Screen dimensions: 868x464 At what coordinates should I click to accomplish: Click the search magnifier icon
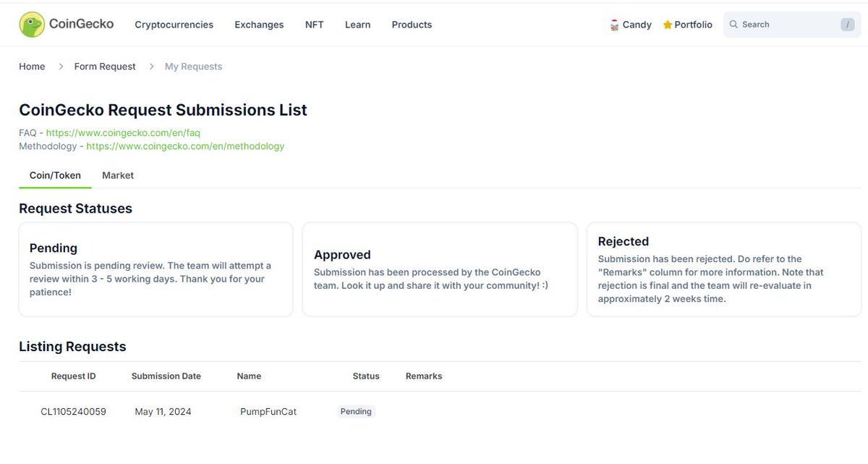click(733, 25)
